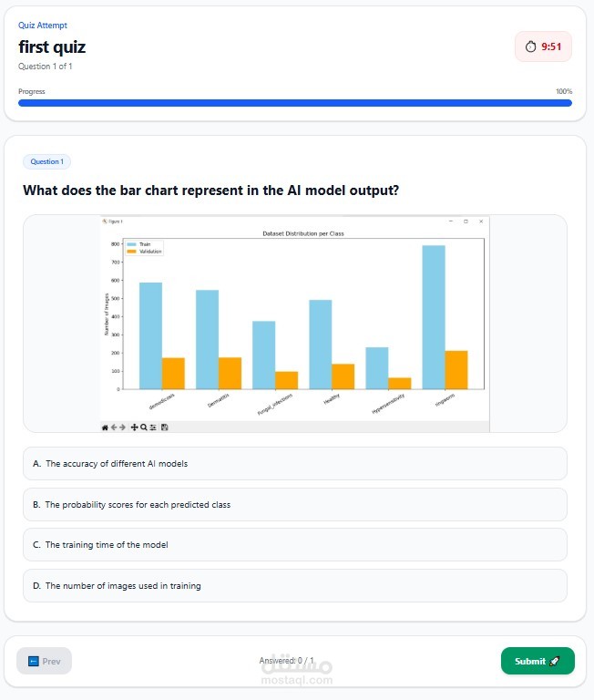This screenshot has height=700, width=594.
Task: Choose answer A about accuracy of AI models
Action: pyautogui.click(x=294, y=463)
